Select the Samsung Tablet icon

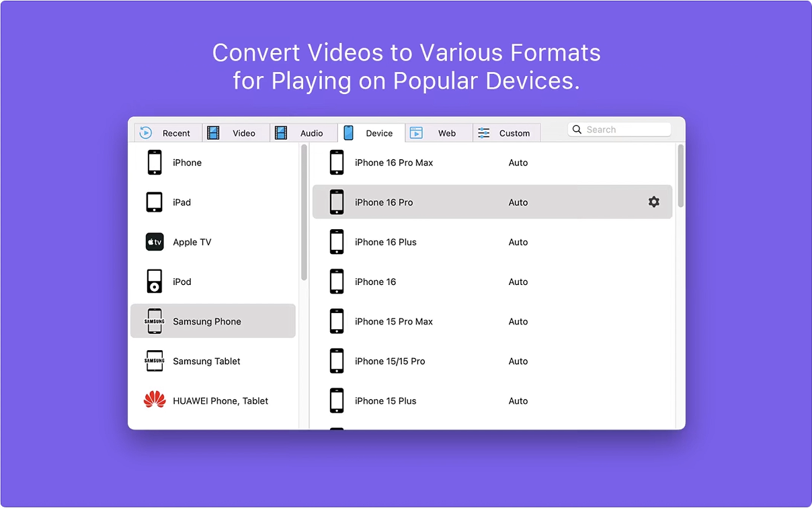(x=155, y=361)
